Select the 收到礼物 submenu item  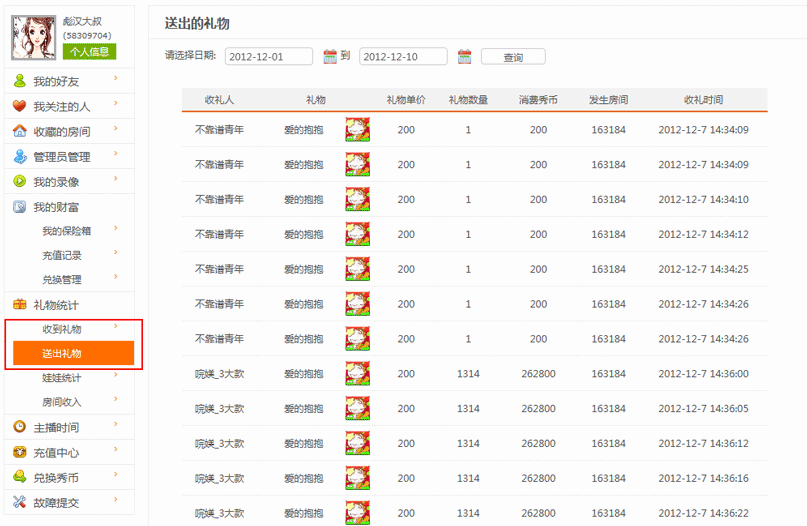(x=62, y=329)
